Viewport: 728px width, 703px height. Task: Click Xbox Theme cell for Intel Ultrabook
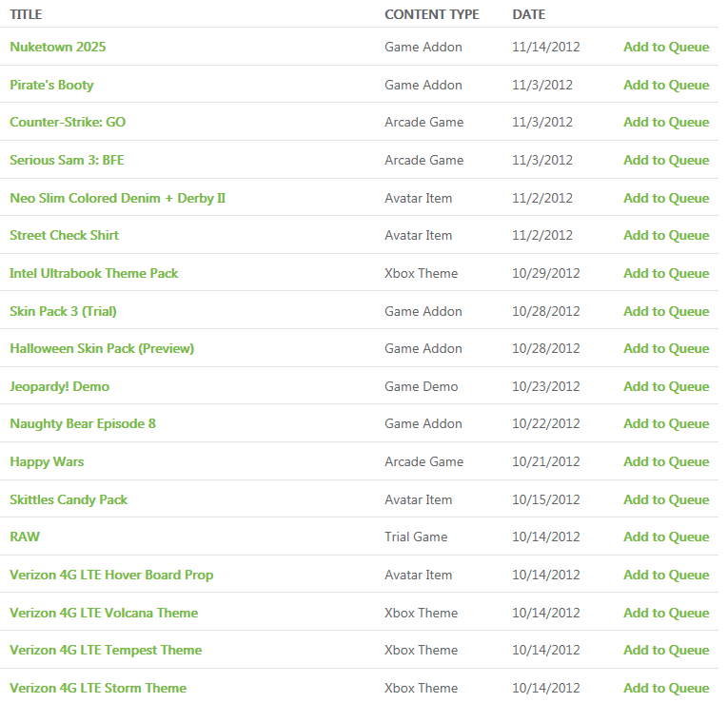pyautogui.click(x=422, y=273)
